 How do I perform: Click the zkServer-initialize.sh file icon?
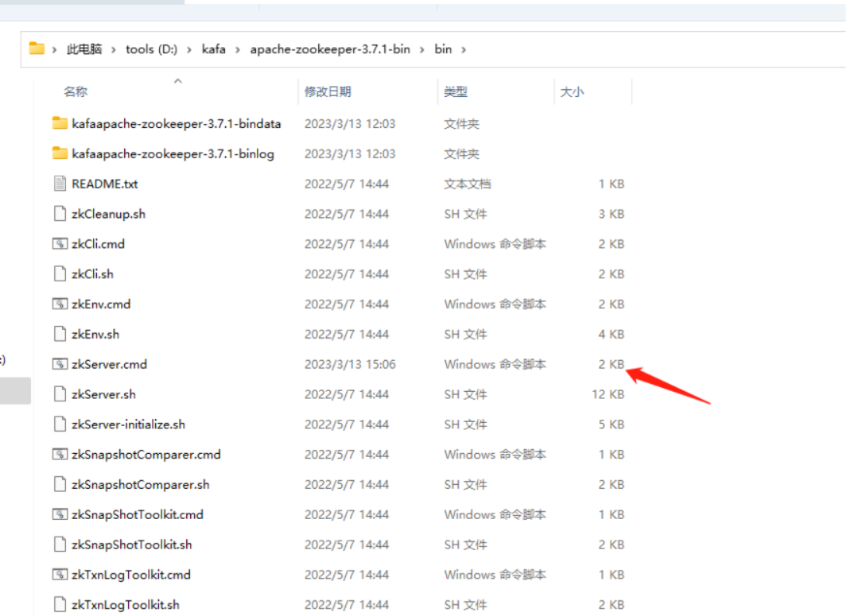click(60, 424)
